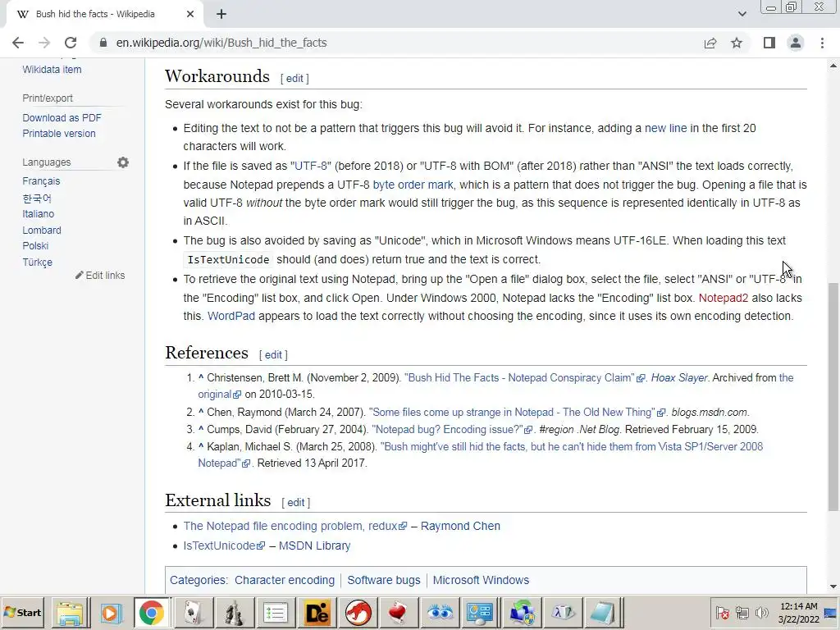Click the volume speaker tray icon
840x630 pixels.
click(761, 612)
